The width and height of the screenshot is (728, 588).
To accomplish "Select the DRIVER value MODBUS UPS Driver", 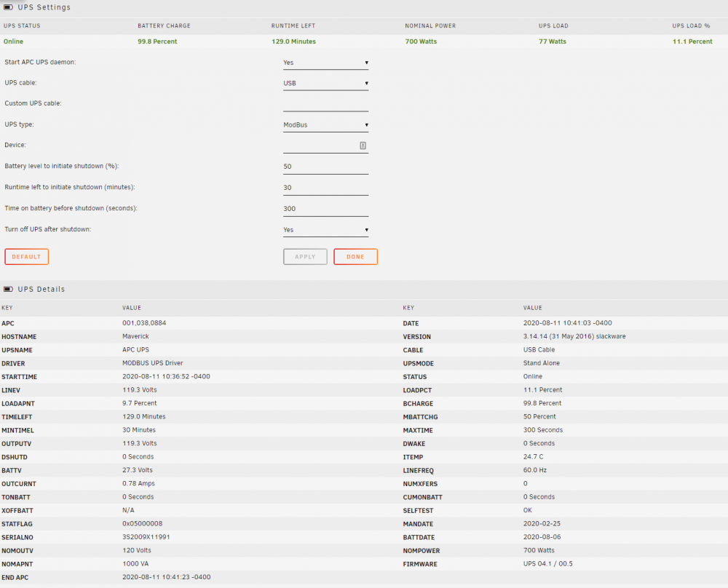I will [x=153, y=363].
